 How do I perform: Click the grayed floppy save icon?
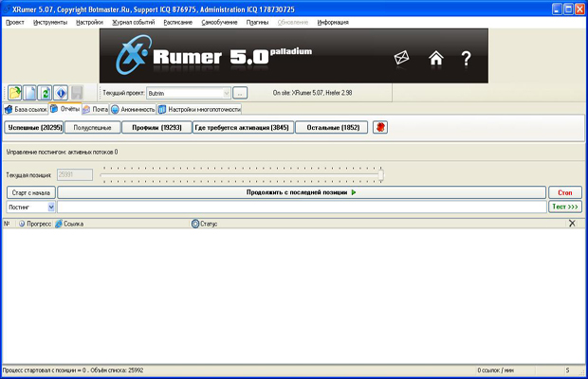77,93
